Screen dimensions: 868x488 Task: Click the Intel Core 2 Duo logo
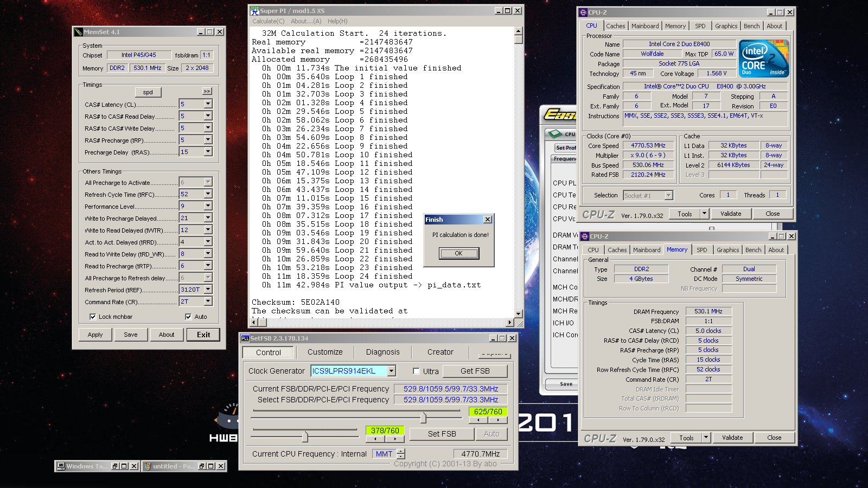(764, 59)
